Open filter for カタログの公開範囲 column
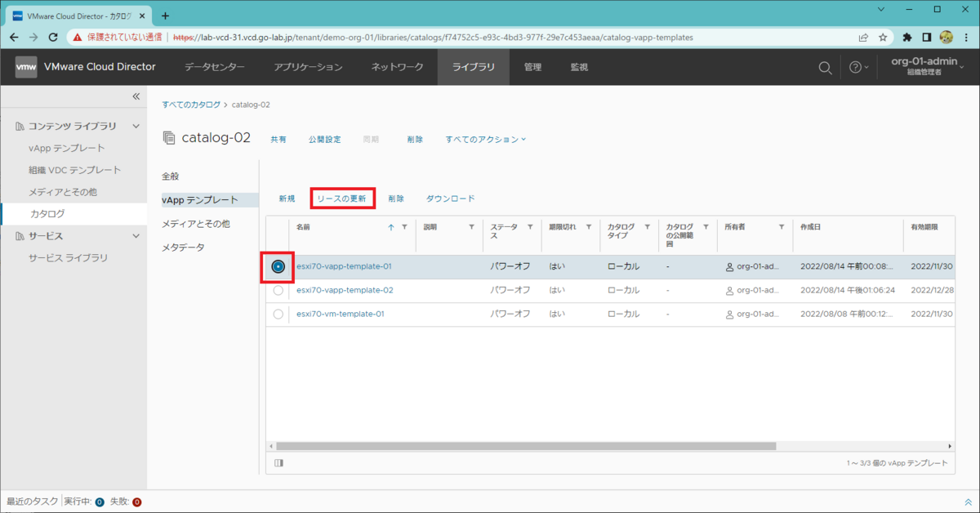 [706, 227]
